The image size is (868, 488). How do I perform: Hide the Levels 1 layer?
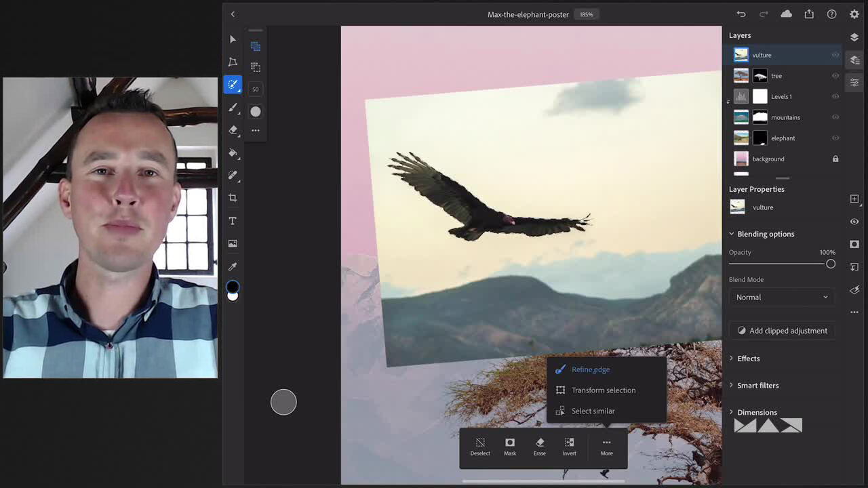pos(835,96)
